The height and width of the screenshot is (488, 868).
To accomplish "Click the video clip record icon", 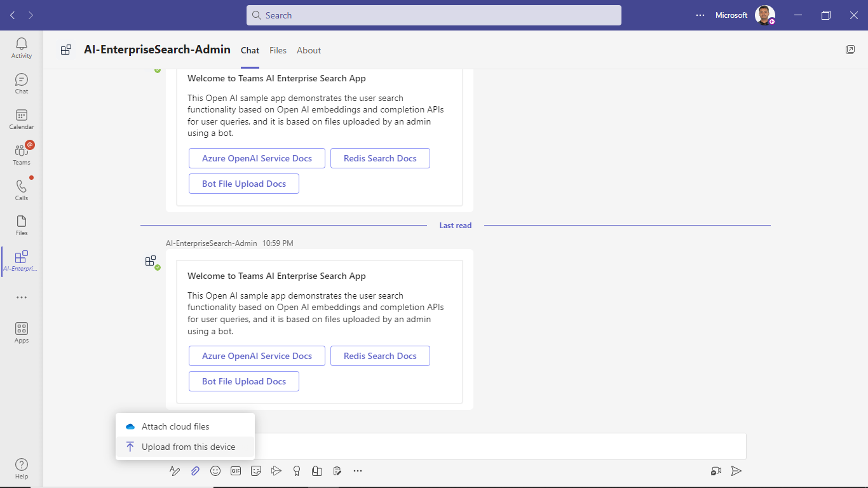I will [x=716, y=471].
